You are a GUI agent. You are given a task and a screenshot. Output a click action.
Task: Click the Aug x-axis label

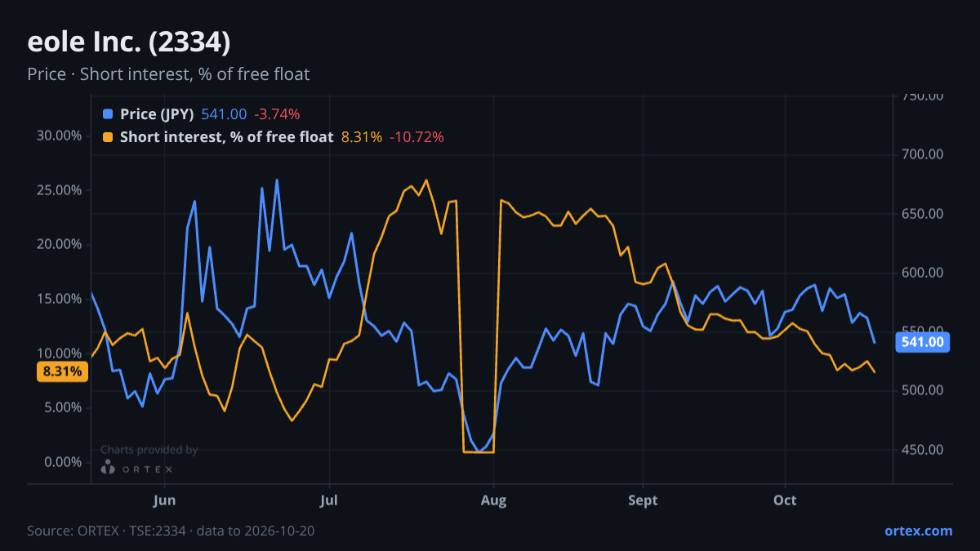point(493,500)
